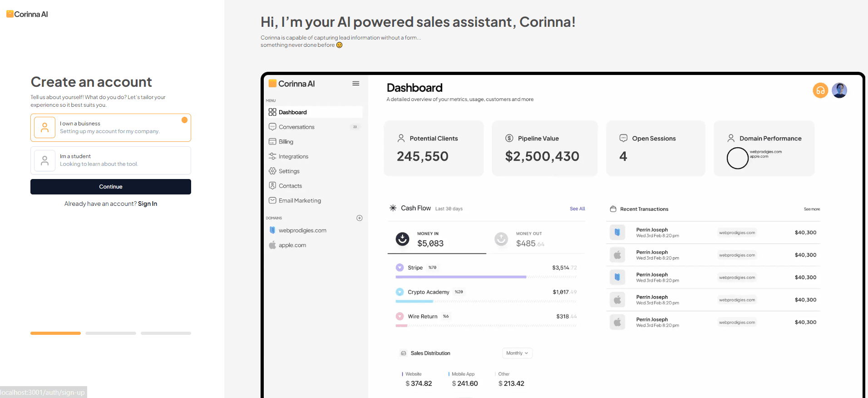Viewport: 868px width, 398px height.
Task: Click the 'Mobile App' sales label
Action: click(x=463, y=374)
